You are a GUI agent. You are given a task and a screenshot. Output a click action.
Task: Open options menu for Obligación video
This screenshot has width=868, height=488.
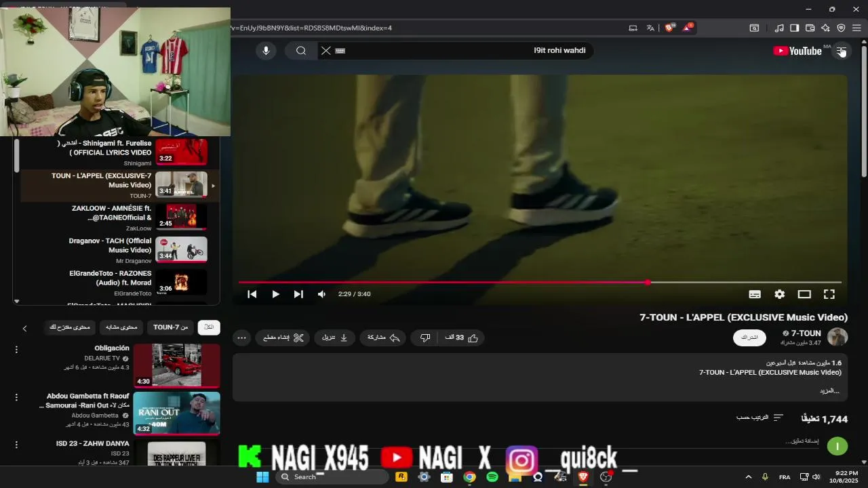click(x=16, y=350)
